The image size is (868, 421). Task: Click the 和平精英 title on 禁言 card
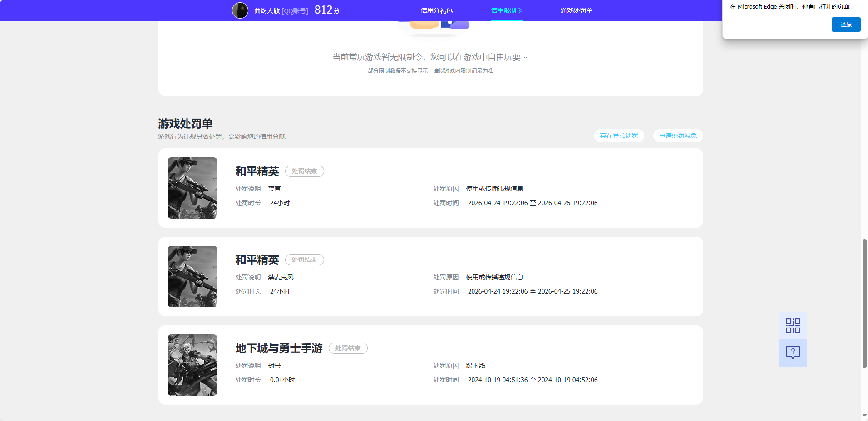(x=257, y=171)
